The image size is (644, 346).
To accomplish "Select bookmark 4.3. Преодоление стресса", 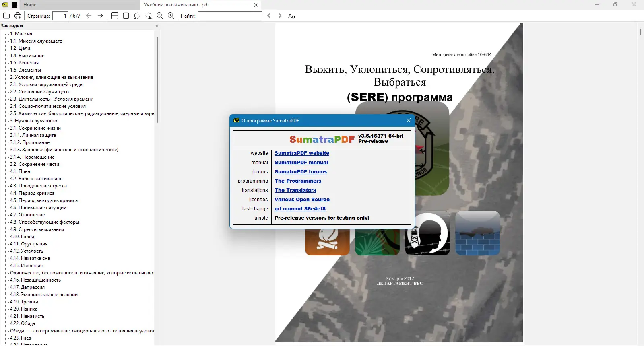I will pyautogui.click(x=38, y=186).
